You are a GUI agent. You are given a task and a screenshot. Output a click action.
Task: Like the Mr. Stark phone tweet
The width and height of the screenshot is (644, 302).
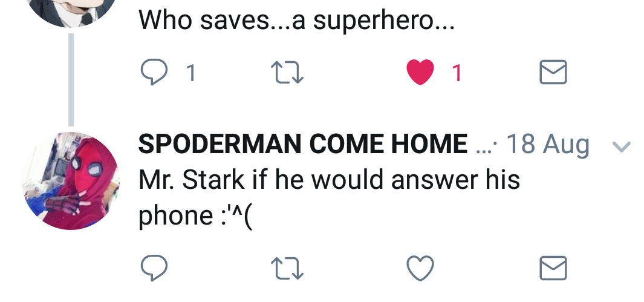[421, 268]
